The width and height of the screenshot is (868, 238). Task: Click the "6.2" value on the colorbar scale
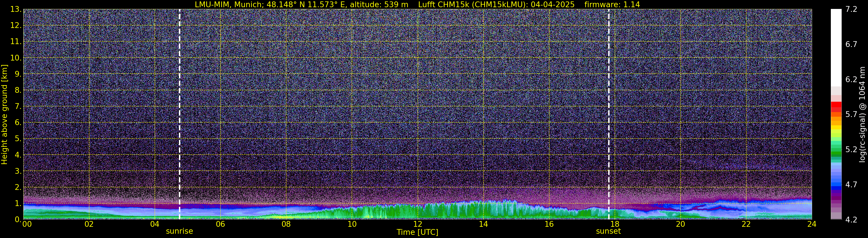(852, 79)
